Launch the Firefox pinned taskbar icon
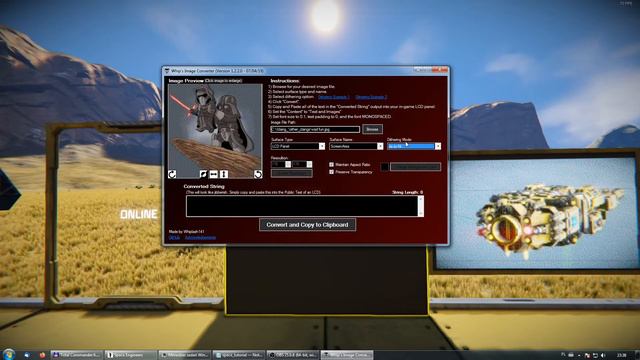Viewport: 640px width, 360px height. coord(42,355)
